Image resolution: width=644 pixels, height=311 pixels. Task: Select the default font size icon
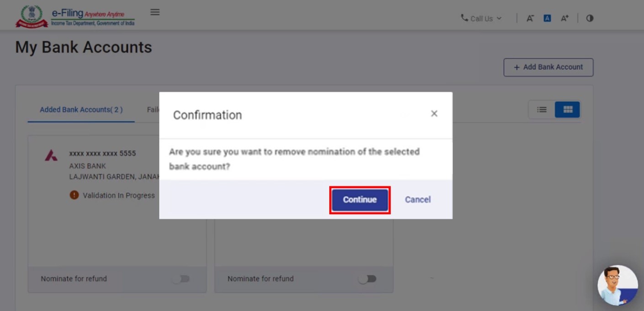[547, 18]
